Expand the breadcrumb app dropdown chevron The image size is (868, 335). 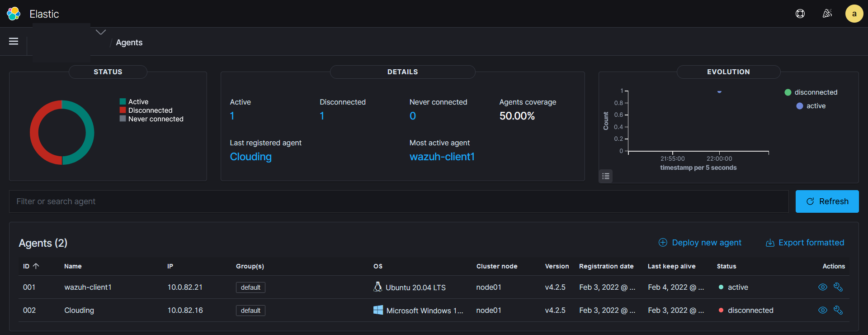(x=101, y=32)
